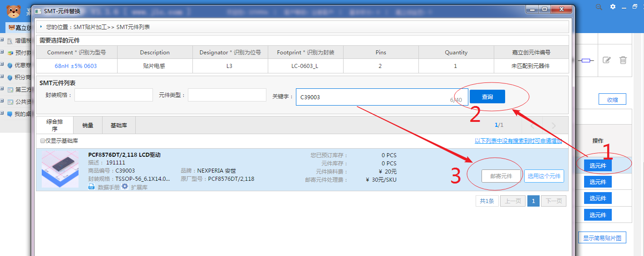The height and width of the screenshot is (256, 644).
Task: Expand the 增值税 tree node
Action: click(x=2, y=40)
